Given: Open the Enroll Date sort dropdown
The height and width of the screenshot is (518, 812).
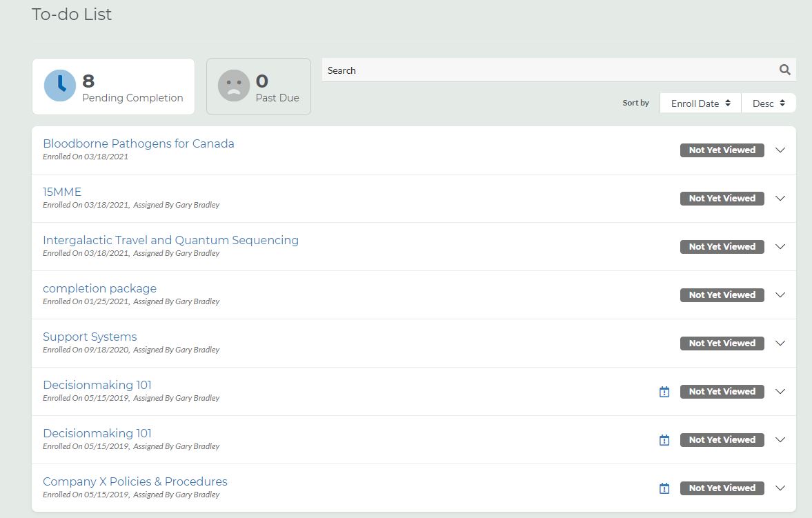Looking at the screenshot, I should [700, 103].
